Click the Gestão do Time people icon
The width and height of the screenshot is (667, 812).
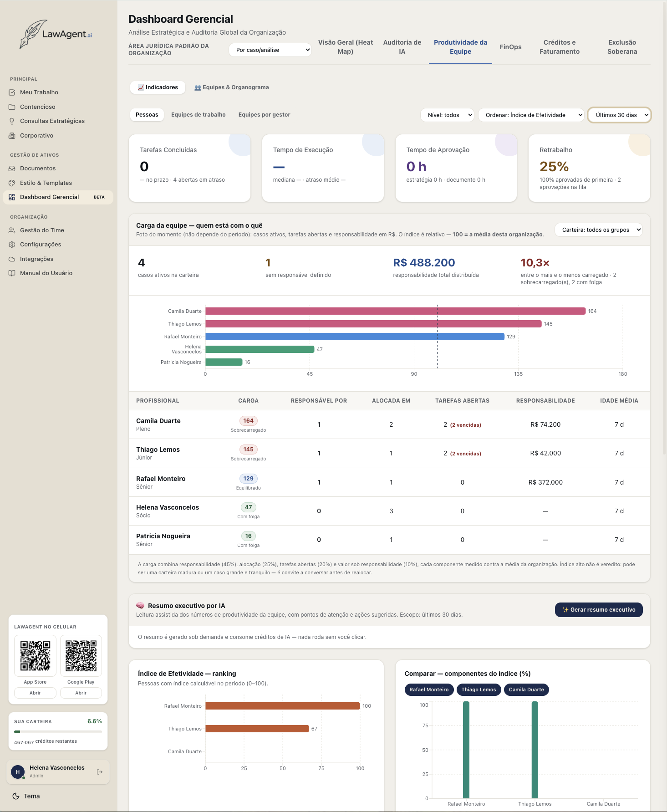12,230
